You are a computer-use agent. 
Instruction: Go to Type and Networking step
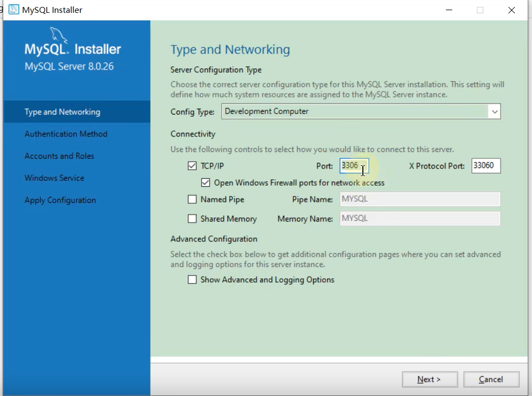tap(62, 112)
